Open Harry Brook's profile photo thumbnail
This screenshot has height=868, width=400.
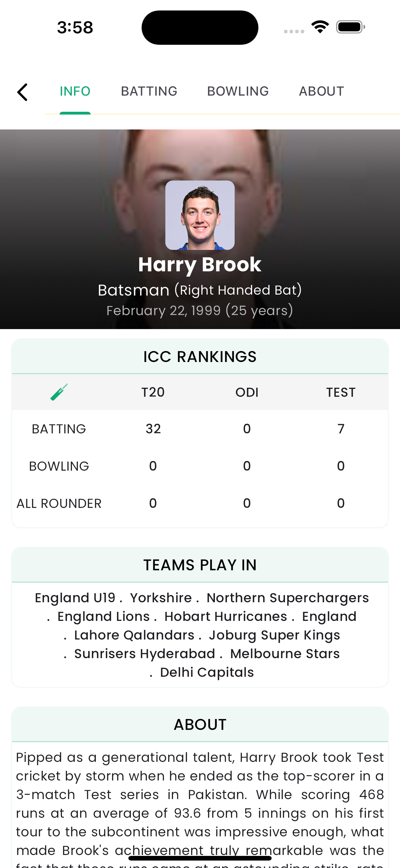point(200,215)
